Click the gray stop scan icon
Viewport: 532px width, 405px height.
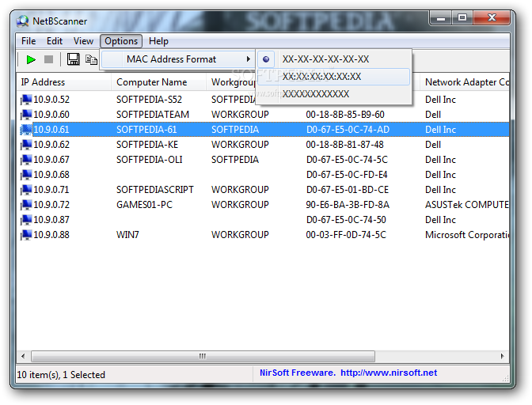[x=48, y=59]
